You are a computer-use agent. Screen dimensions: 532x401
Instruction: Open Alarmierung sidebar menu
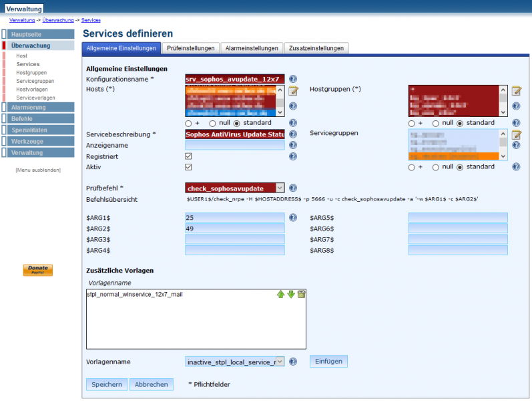click(x=41, y=108)
